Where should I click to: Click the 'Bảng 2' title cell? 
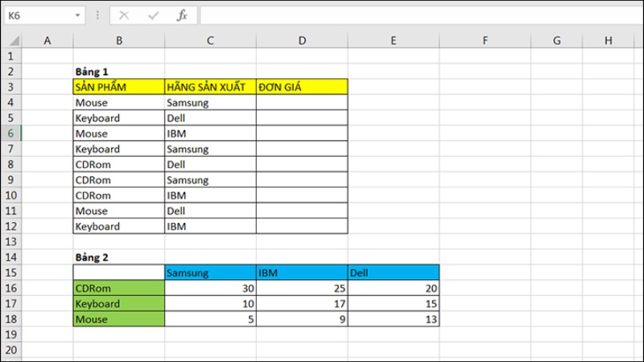tap(118, 257)
